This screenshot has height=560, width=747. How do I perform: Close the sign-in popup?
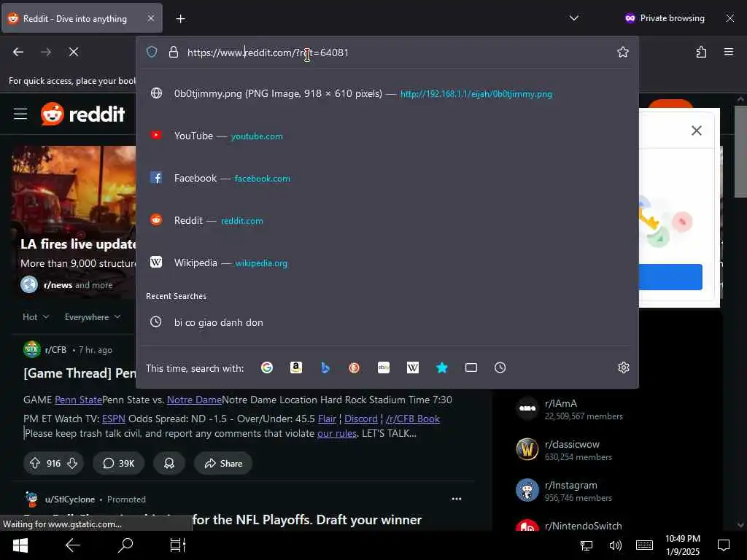tap(697, 131)
